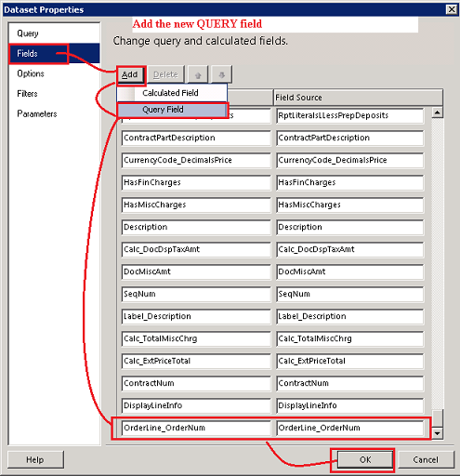Confirm with the OK button
Screen dimensions: 460x476
pos(364,459)
